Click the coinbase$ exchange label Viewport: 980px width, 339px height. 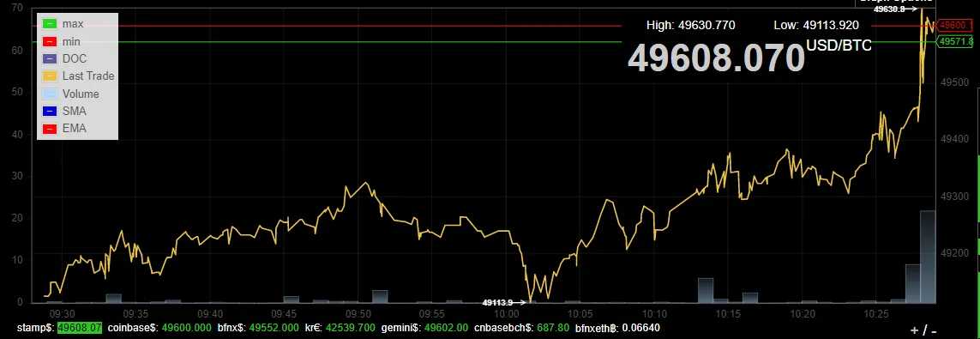(133, 328)
